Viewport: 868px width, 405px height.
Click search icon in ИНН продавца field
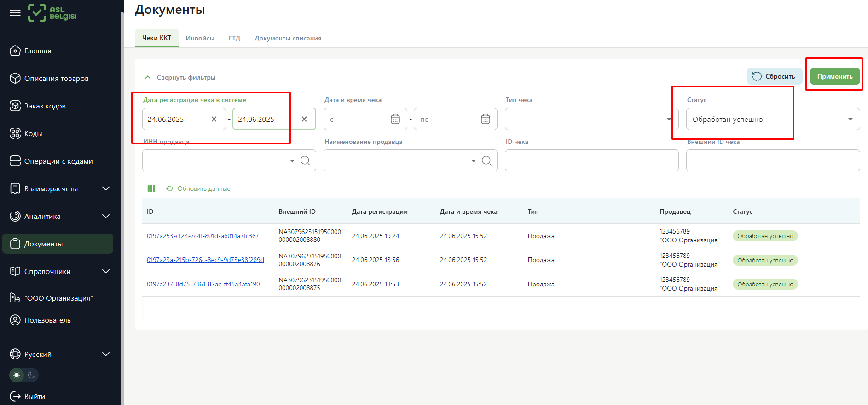point(305,160)
